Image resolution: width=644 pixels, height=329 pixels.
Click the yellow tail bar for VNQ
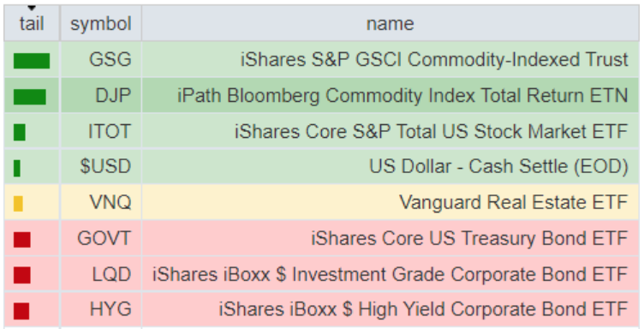tap(18, 204)
